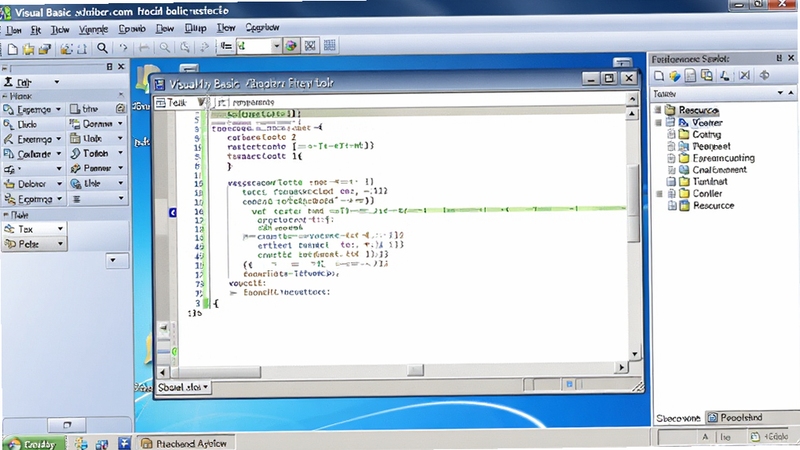
Task: Open the last menu bar item 'Cgarbow'
Action: tap(262, 28)
